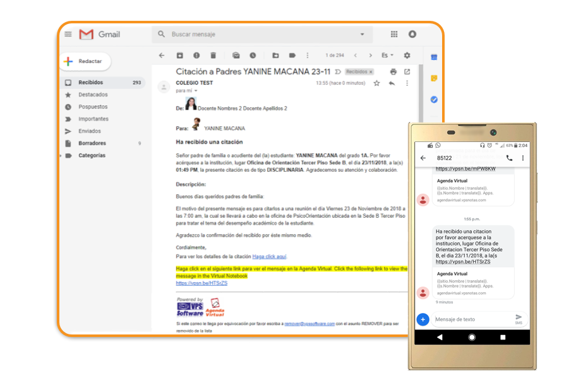Image resolution: width=588 pixels, height=390 pixels.
Task: Report email as spam
Action: click(x=196, y=56)
